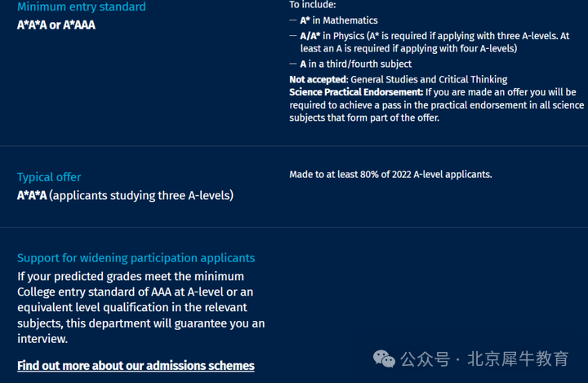588x383 pixels.
Task: Open 'Find out more about our admissions schemes' link
Action: click(136, 365)
